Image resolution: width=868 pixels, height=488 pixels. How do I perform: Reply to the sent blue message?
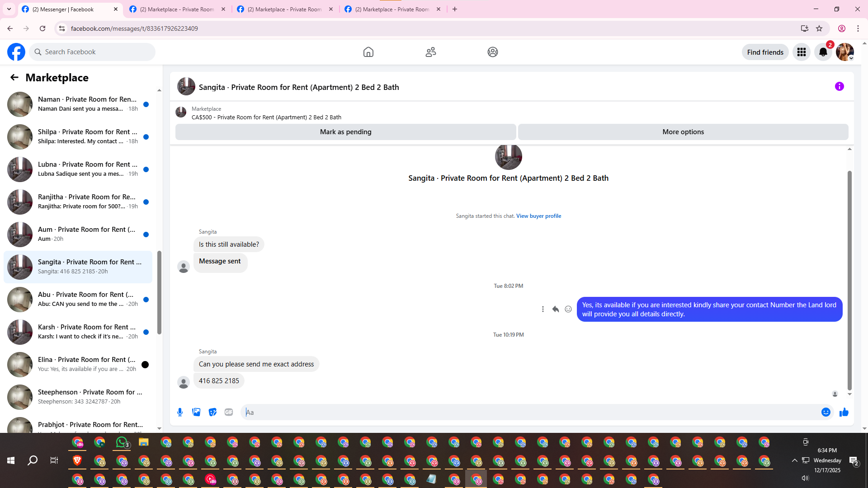point(555,309)
